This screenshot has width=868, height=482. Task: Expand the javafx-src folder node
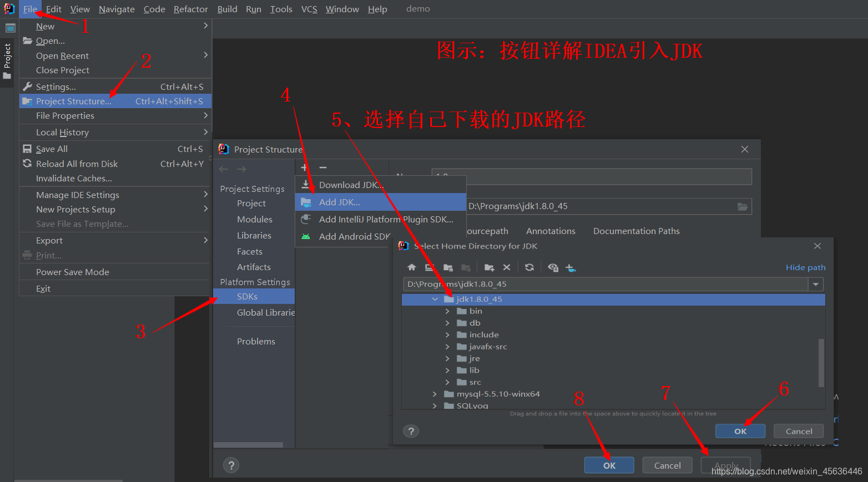447,347
